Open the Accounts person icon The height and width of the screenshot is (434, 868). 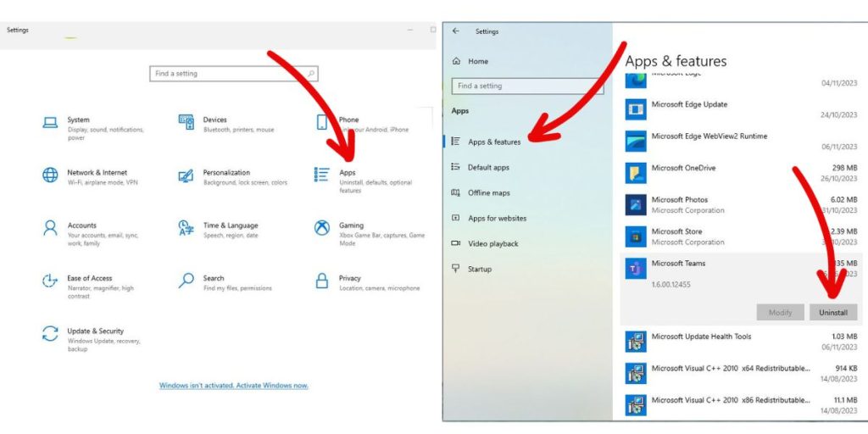pyautogui.click(x=50, y=228)
